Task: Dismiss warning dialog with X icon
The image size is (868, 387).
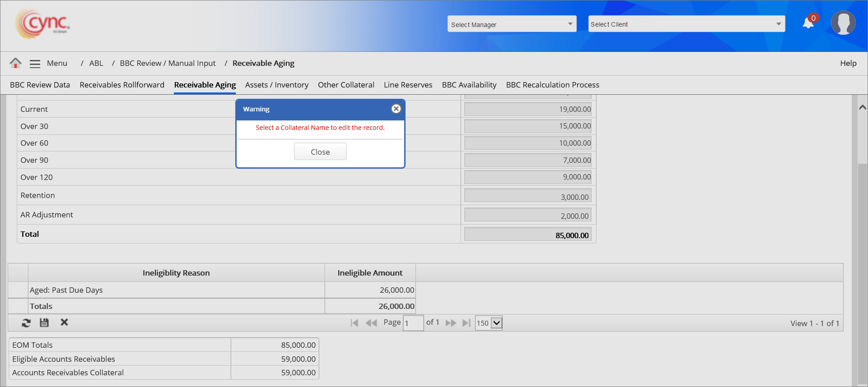Action: [396, 109]
